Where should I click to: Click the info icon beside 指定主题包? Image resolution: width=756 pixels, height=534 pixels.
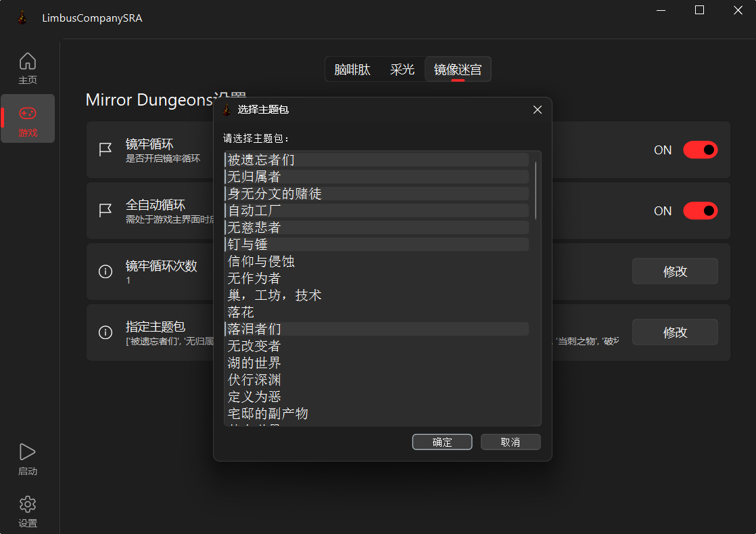[105, 332]
